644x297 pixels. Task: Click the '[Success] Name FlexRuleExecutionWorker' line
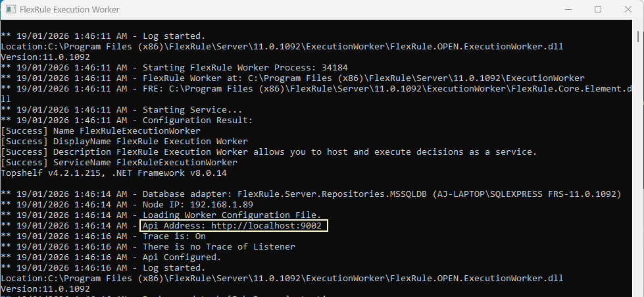[101, 131]
